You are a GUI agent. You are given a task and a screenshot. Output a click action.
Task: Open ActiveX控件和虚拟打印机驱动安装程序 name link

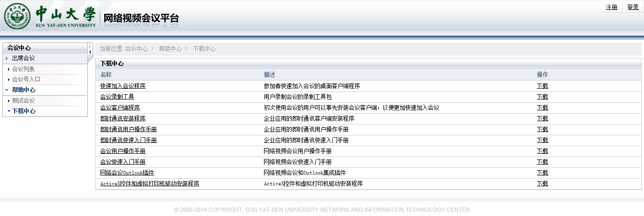click(x=150, y=184)
